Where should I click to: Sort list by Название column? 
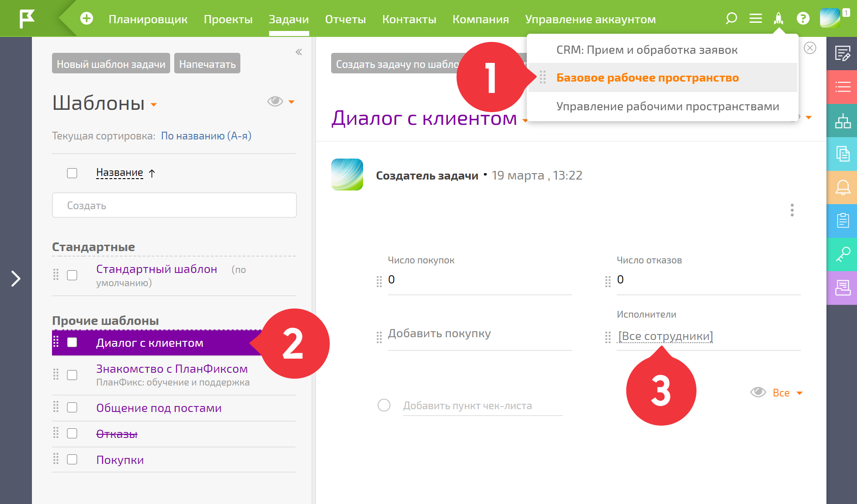[119, 173]
